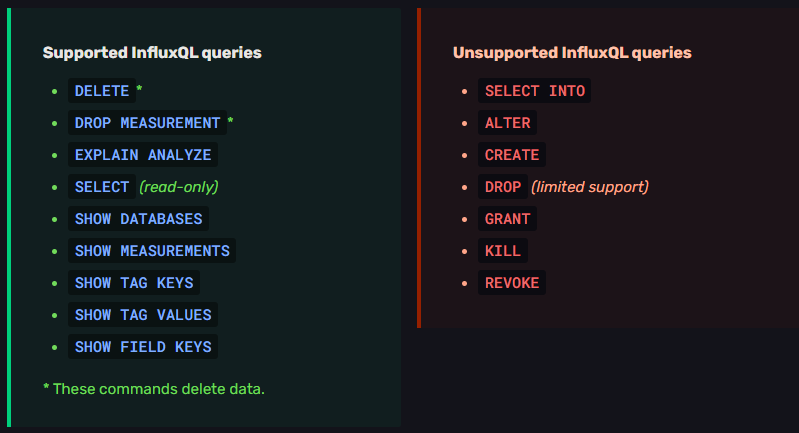
Task: Select the CREATE code label
Action: click(x=512, y=155)
